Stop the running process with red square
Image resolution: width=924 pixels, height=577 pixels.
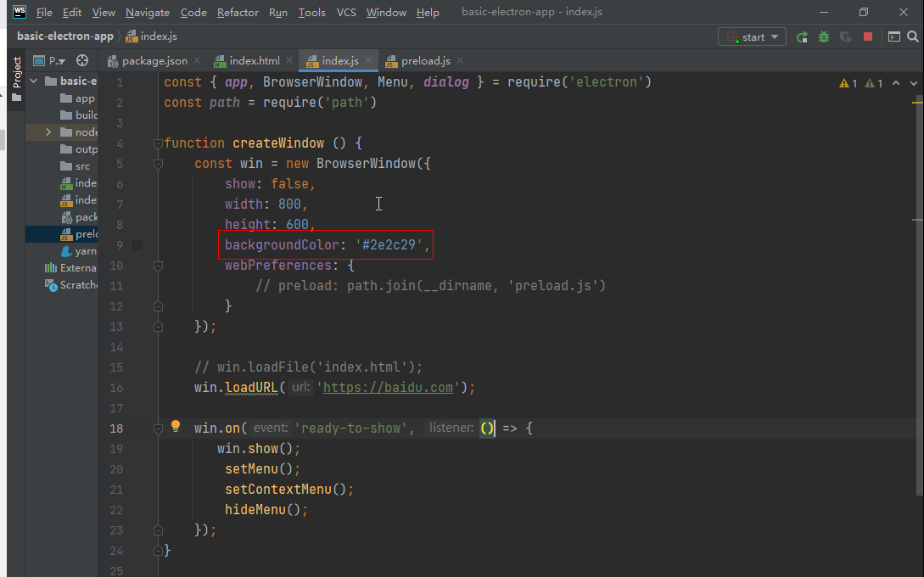click(x=868, y=36)
